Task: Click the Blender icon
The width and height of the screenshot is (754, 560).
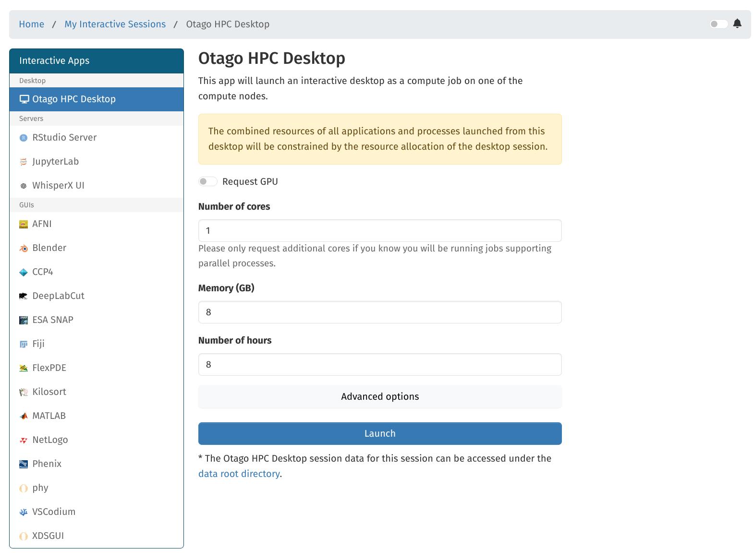Action: tap(24, 248)
